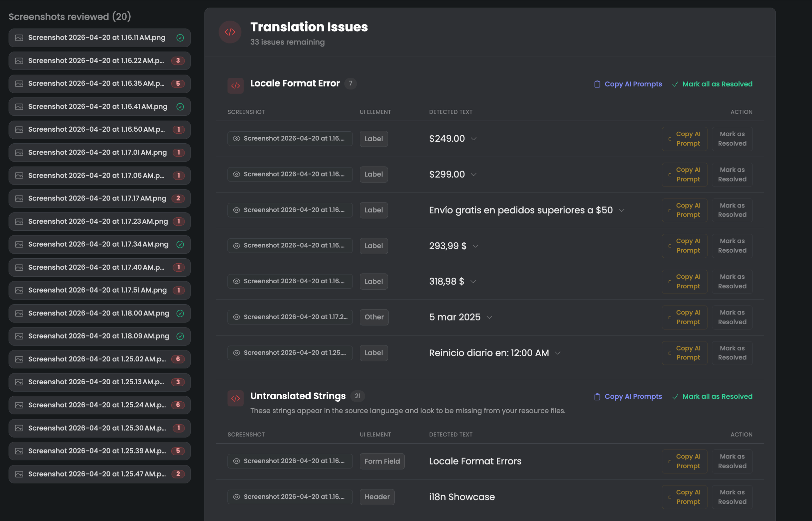Expand the Envío gratis en pedidos row chevron
This screenshot has height=521, width=812.
pos(622,210)
